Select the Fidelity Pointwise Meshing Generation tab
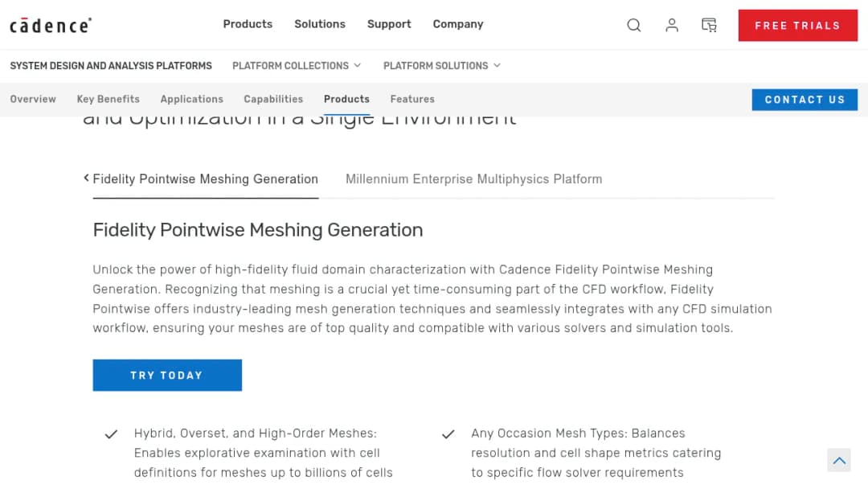Image resolution: width=868 pixels, height=489 pixels. (x=206, y=179)
